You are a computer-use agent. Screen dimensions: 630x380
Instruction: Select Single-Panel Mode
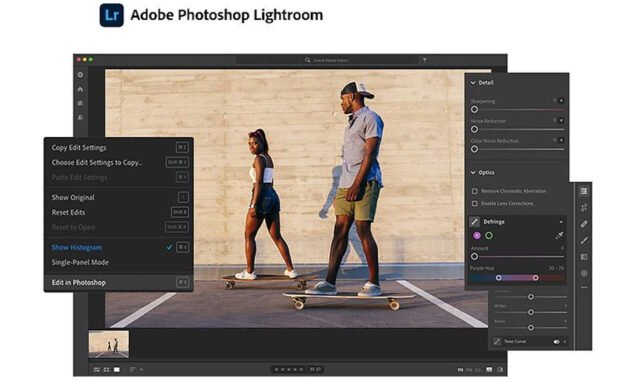(x=118, y=262)
